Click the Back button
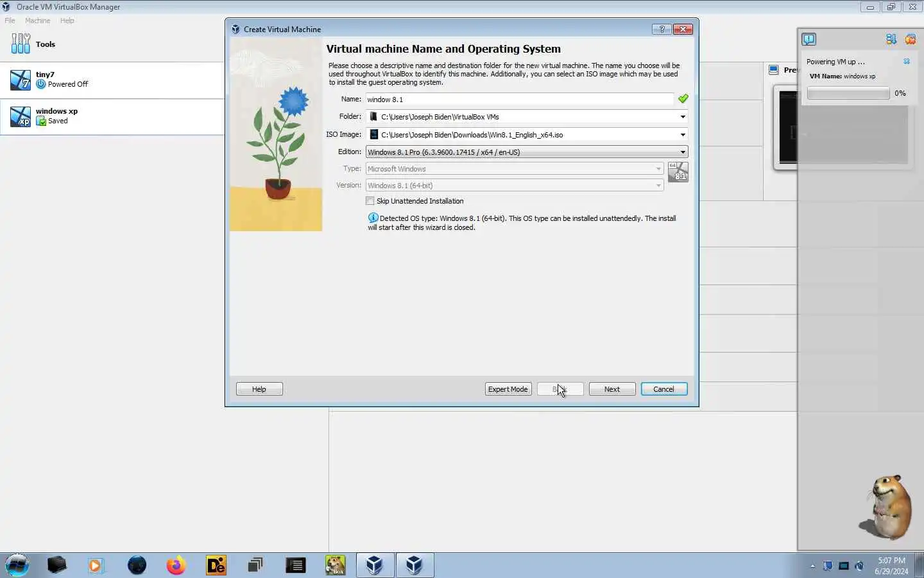This screenshot has width=924, height=578. (560, 389)
